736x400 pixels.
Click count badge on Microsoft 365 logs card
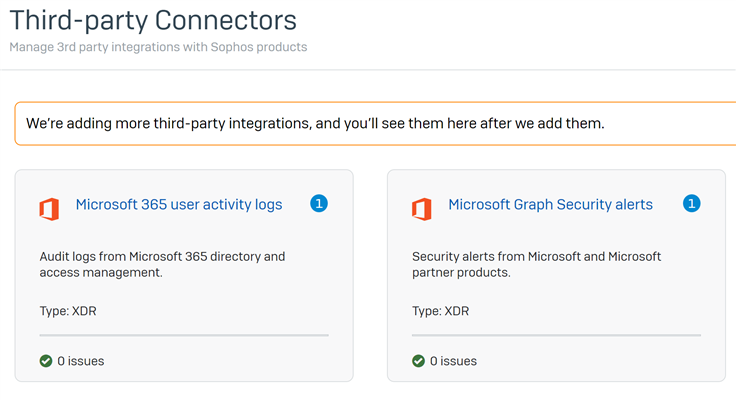tap(319, 204)
